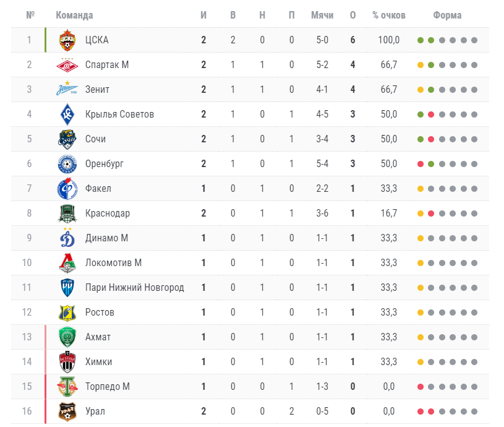Open the Ростов team link
The width and height of the screenshot is (504, 427).
tap(100, 313)
